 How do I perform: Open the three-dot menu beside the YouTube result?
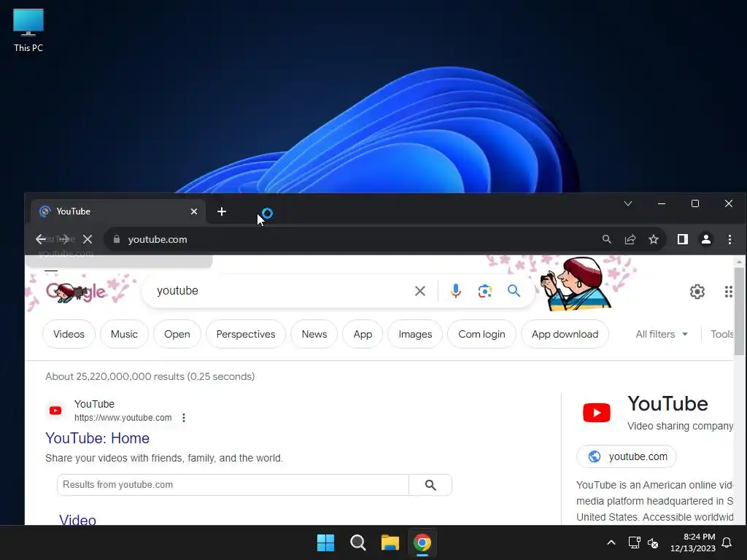point(184,418)
